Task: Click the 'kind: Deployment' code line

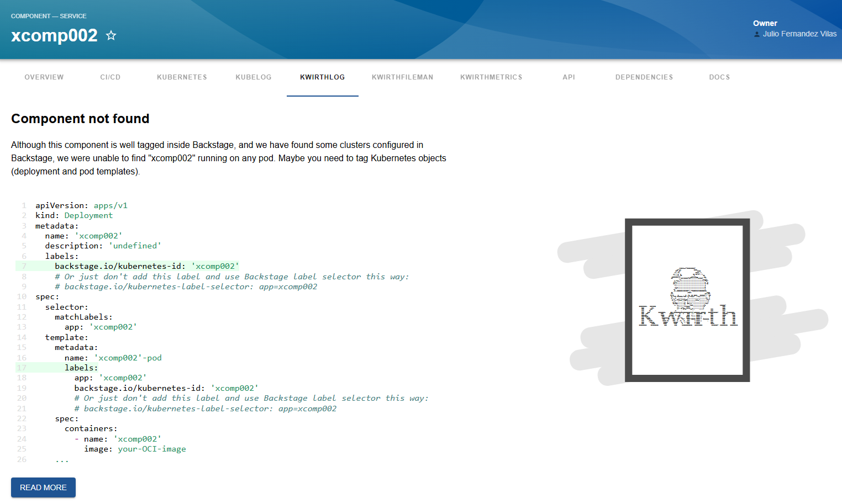Action: pyautogui.click(x=74, y=215)
